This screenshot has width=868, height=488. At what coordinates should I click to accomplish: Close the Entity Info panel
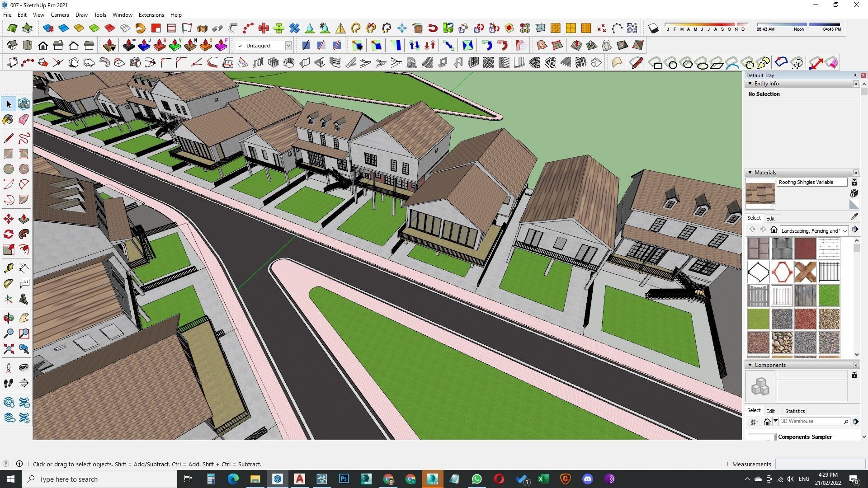pos(856,84)
